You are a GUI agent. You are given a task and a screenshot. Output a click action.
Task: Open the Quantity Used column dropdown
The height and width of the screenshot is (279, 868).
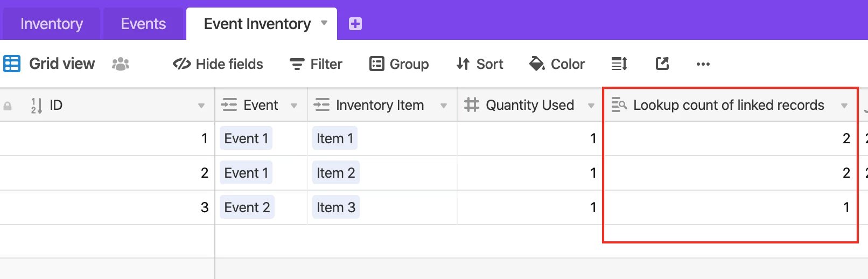(591, 106)
